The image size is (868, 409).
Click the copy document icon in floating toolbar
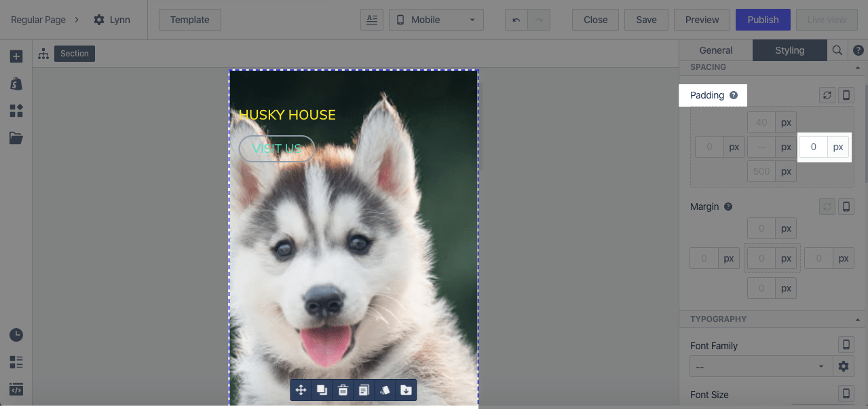364,390
